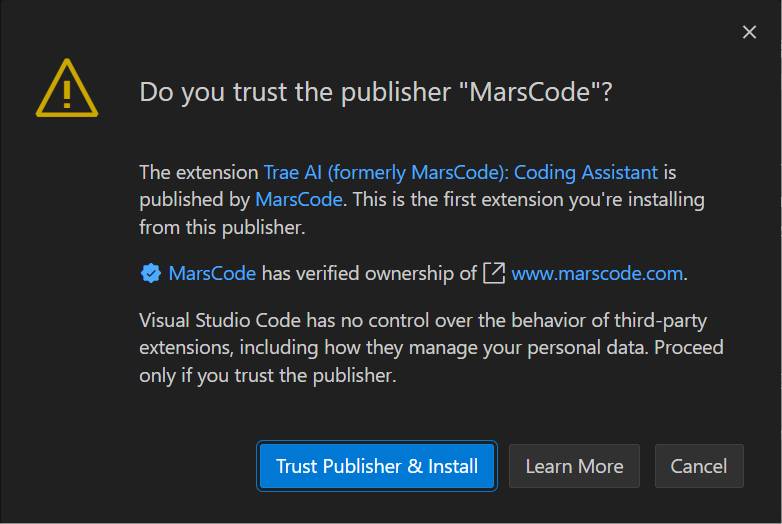This screenshot has width=782, height=524.
Task: Dismiss the dialog with Cancel
Action: (x=699, y=466)
